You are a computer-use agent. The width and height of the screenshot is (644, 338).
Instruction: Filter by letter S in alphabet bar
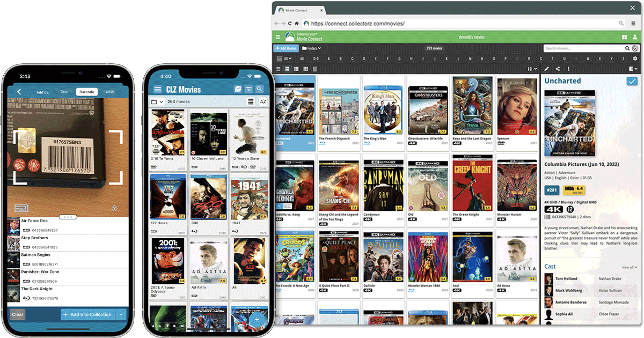[x=540, y=58]
